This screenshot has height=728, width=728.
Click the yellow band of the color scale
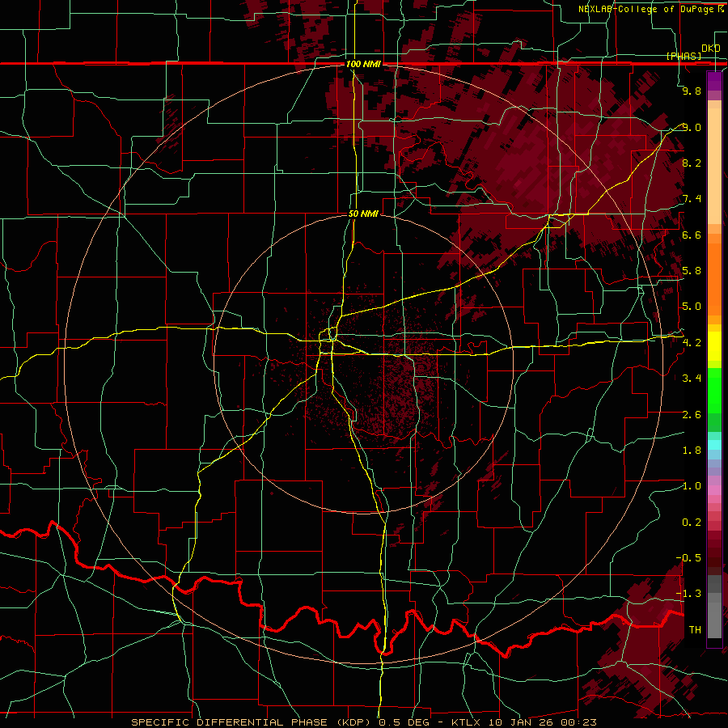coord(714,346)
